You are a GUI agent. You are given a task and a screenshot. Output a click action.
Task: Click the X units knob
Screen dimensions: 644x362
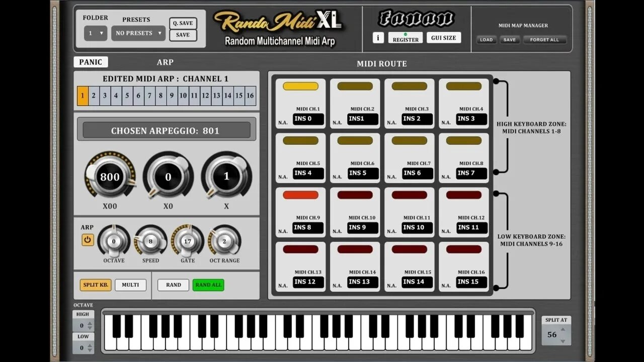pos(226,176)
